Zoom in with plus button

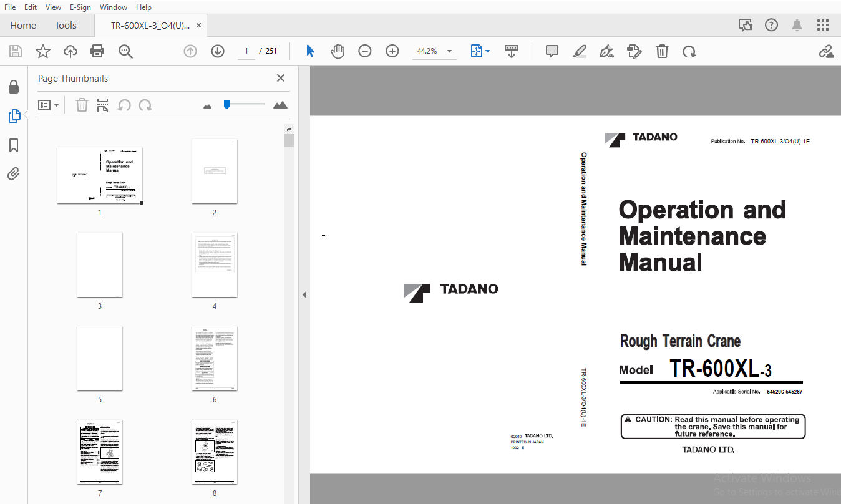tap(392, 51)
